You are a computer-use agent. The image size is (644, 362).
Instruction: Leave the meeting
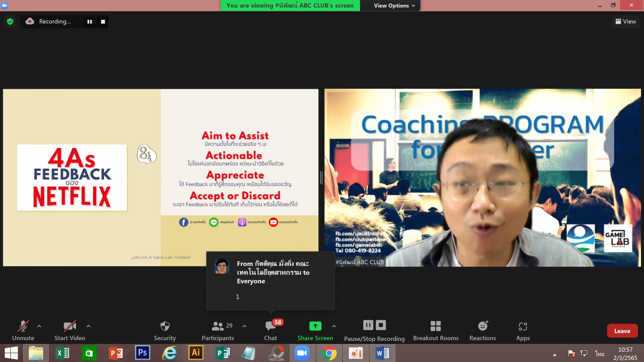[x=622, y=331]
